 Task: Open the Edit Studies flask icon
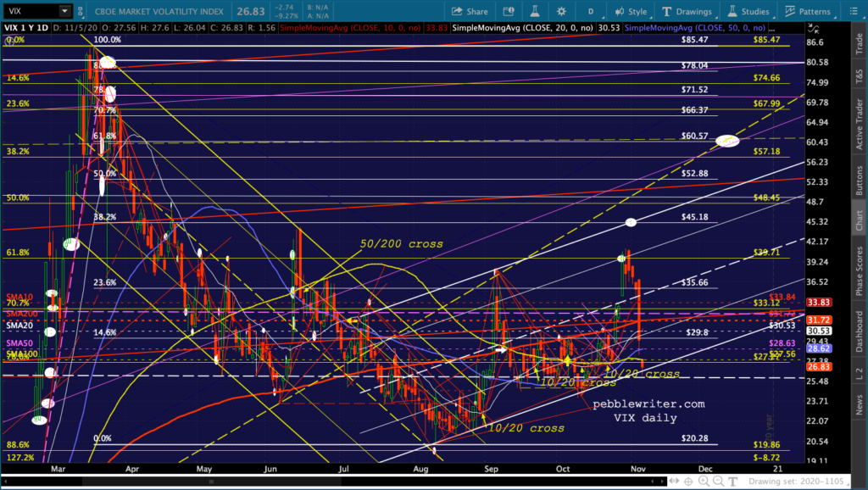pyautogui.click(x=534, y=11)
